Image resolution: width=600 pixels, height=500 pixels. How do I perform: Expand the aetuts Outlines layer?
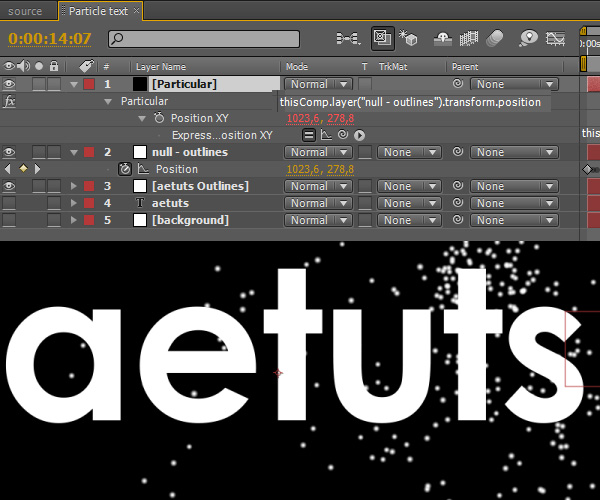74,186
